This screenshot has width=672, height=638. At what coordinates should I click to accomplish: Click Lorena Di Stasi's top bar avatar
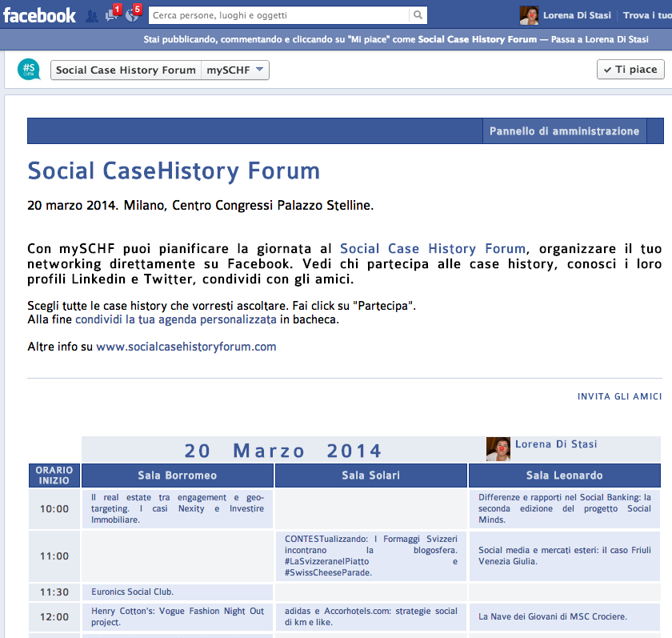(529, 15)
